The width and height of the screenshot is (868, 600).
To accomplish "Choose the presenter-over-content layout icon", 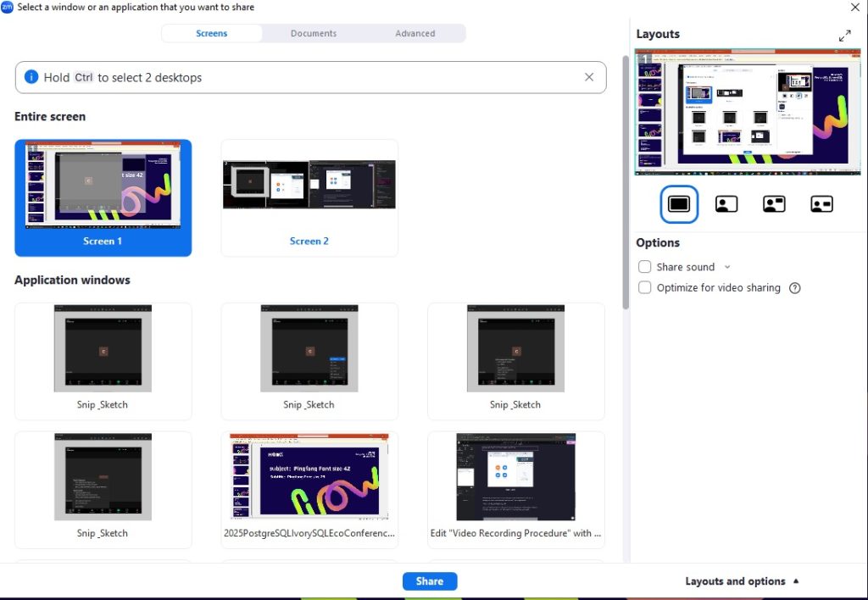I will [x=726, y=204].
